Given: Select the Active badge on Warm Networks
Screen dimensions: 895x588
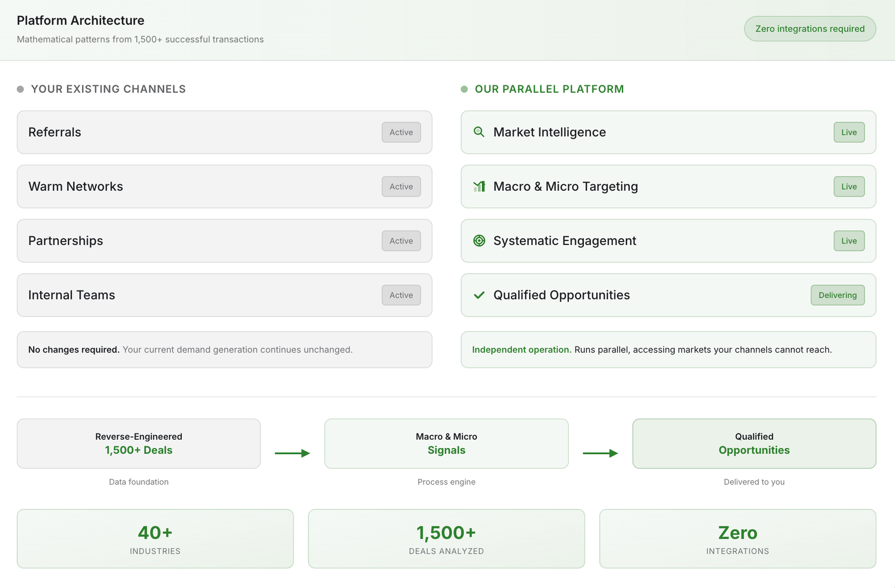Looking at the screenshot, I should click(401, 186).
